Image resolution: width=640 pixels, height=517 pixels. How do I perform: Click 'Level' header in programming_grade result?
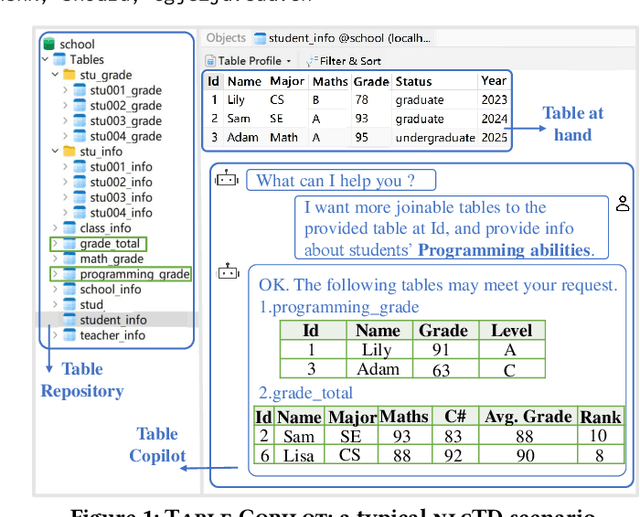pos(511,331)
